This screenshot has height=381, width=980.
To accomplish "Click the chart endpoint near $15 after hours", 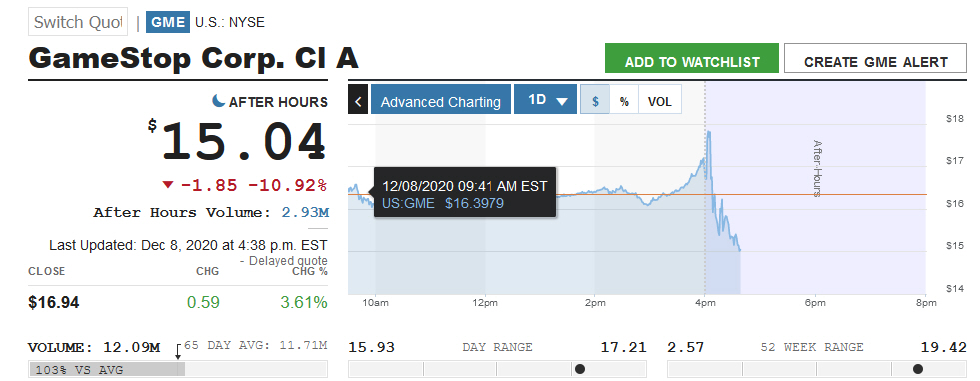I will coord(740,250).
